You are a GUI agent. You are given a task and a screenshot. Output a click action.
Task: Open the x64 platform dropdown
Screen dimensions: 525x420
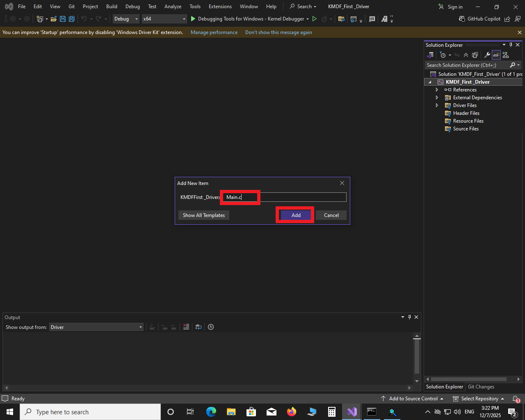point(164,19)
